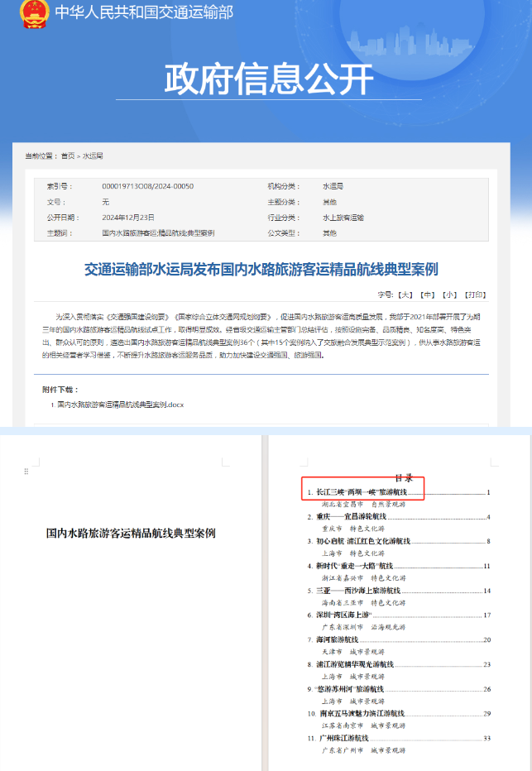Click the 政府信息公开 banner title

tap(269, 79)
